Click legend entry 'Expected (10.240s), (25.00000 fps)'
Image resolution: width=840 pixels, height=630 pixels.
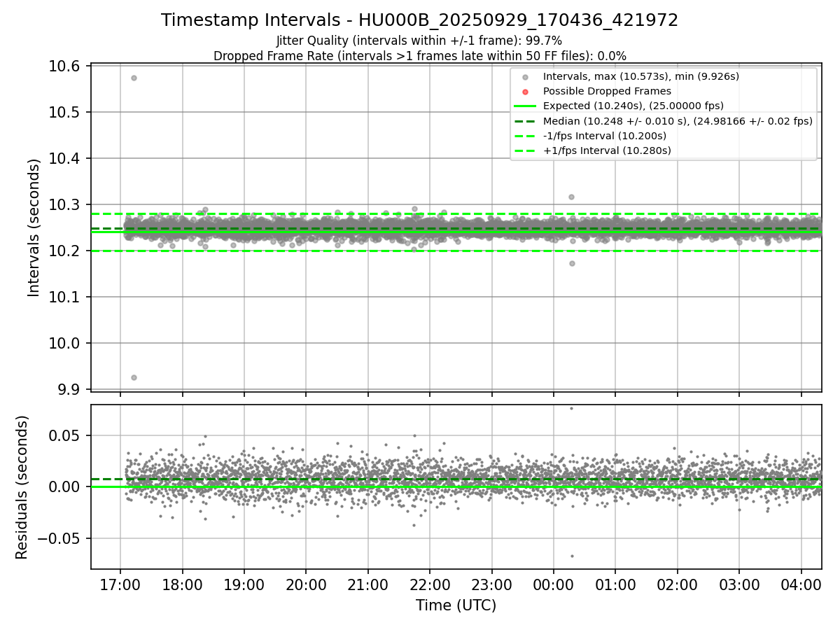coord(633,106)
